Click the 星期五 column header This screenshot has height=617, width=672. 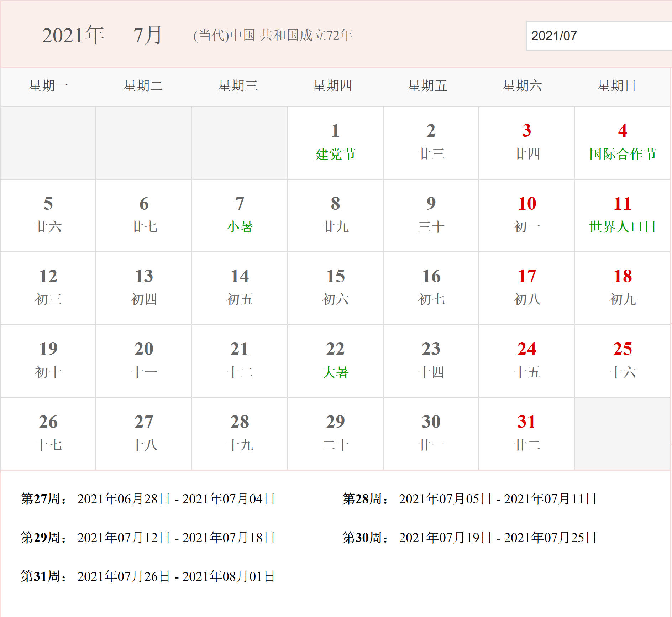427,86
